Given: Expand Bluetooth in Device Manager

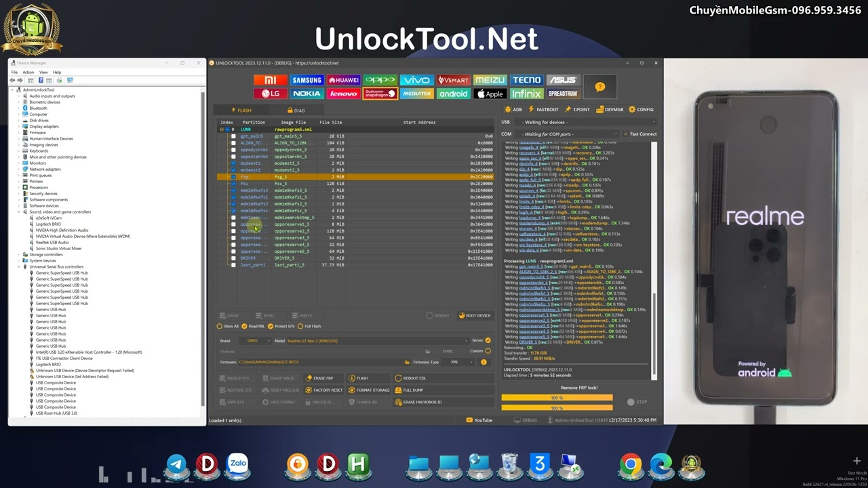Looking at the screenshot, I should coord(19,108).
